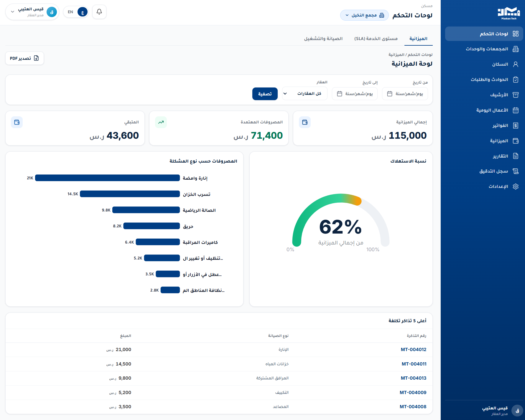
Task: Switch to the مستوى الخدمة (SLA) tab
Action: tap(376, 39)
